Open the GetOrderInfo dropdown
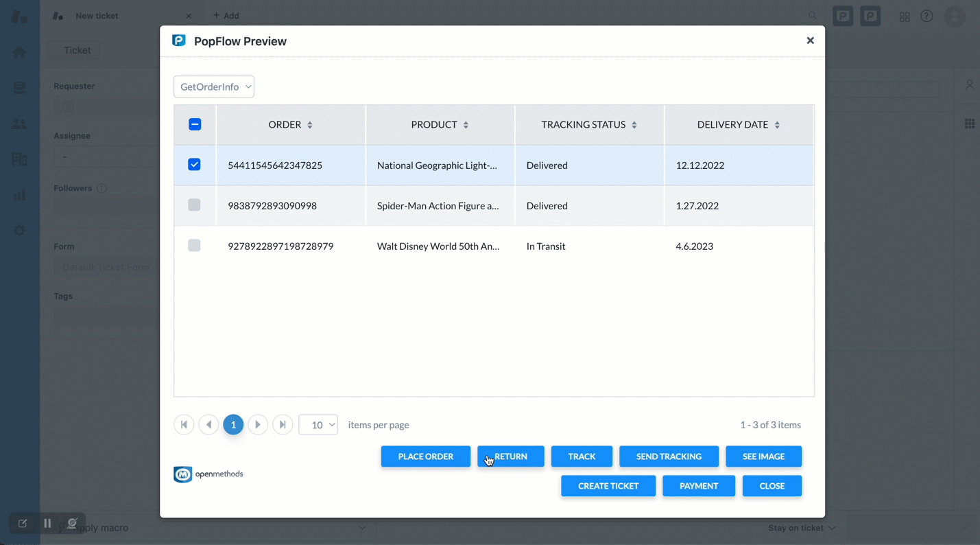The image size is (980, 545). tap(214, 86)
